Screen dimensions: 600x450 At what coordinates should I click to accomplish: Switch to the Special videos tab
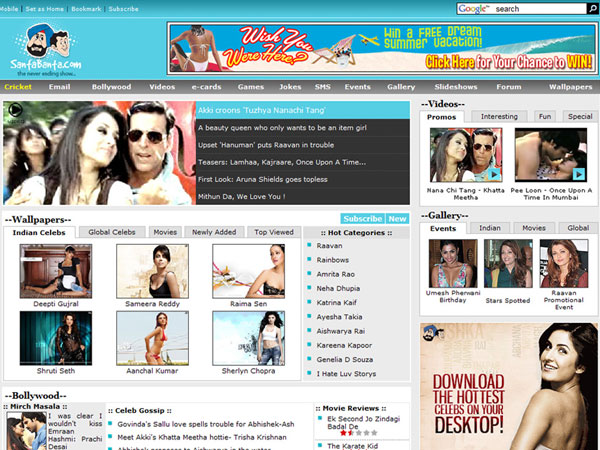coord(580,116)
